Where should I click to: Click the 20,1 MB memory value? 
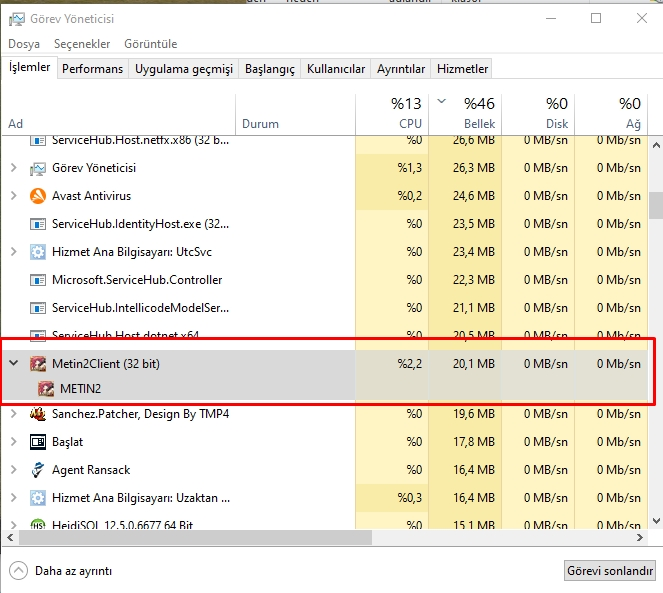[474, 364]
